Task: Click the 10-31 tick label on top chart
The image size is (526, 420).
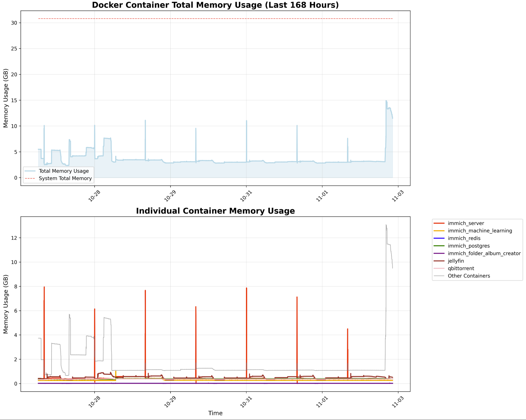Action: pos(246,196)
